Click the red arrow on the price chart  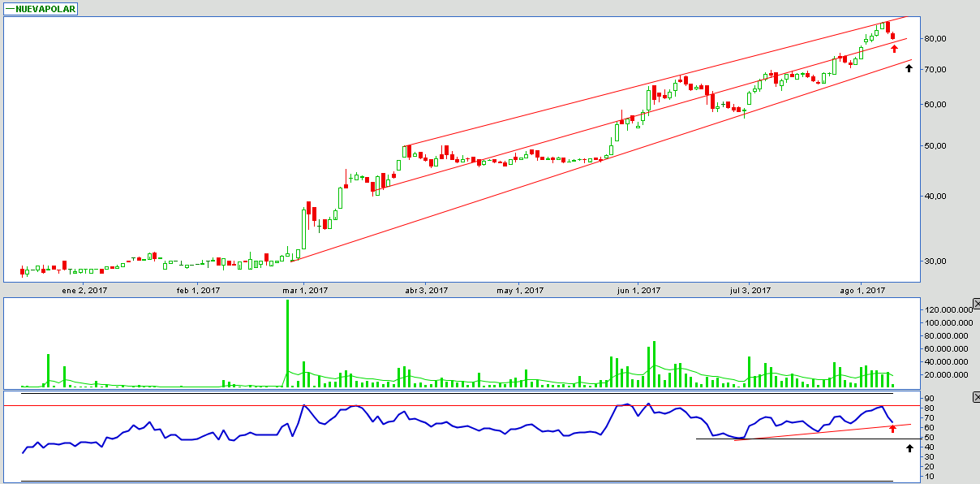[x=894, y=49]
